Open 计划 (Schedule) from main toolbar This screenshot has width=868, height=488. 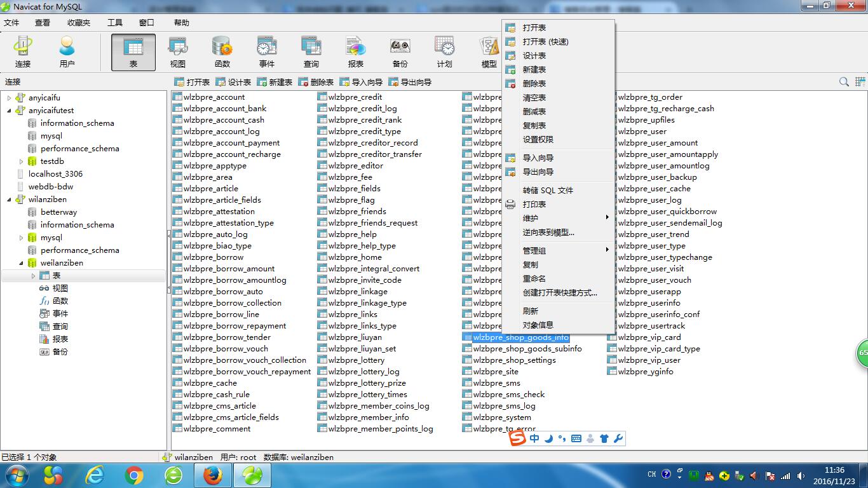pos(445,52)
